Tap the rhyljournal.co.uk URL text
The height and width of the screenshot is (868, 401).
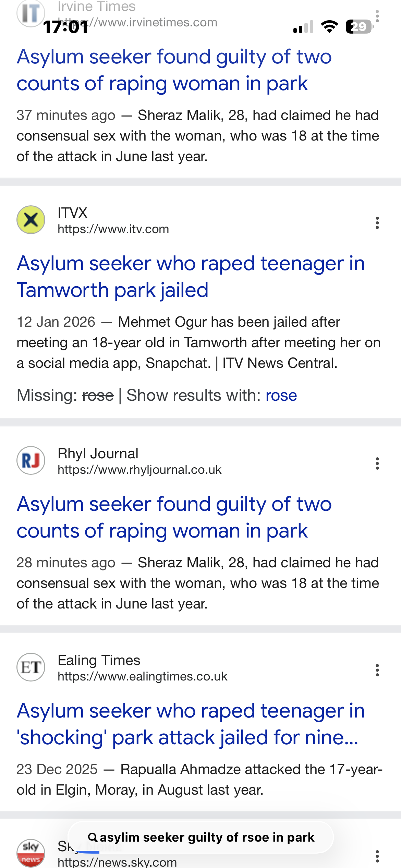[139, 470]
